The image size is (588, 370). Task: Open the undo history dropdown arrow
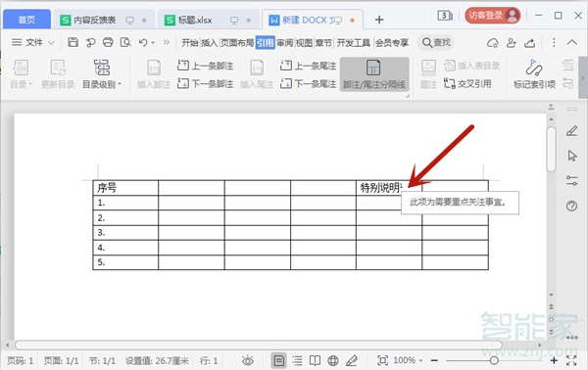(153, 43)
